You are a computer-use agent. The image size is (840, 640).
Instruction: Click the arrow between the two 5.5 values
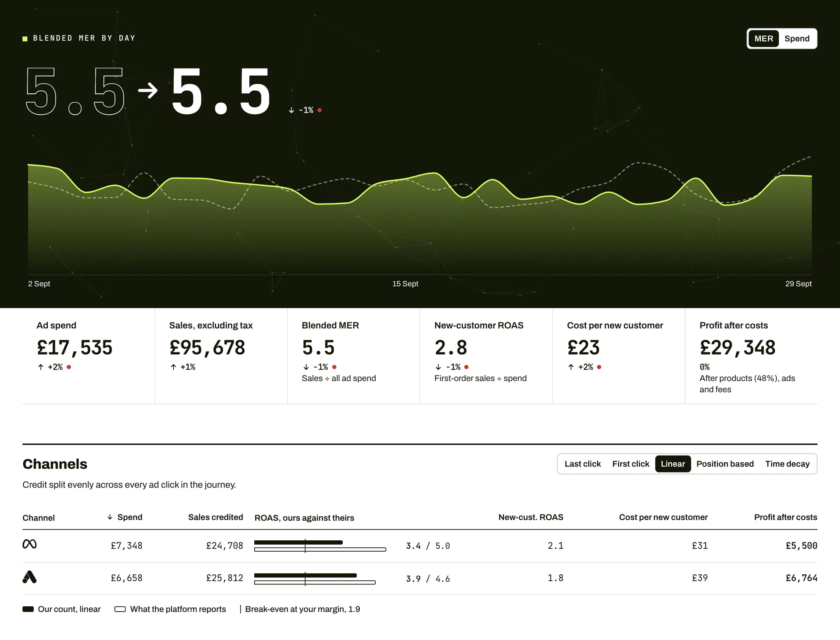148,91
